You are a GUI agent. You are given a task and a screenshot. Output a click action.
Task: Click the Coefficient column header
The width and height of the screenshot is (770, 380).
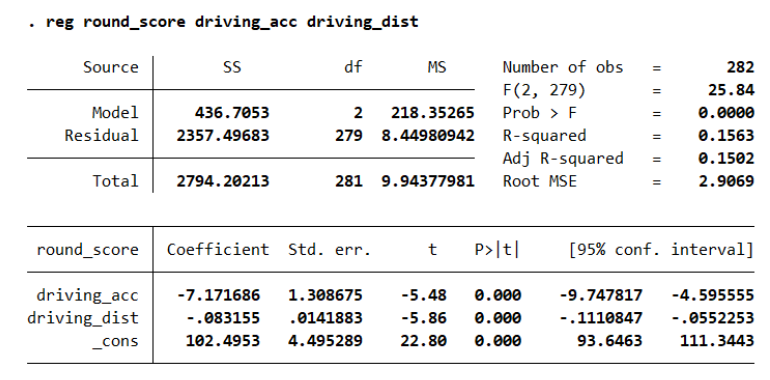tap(218, 249)
